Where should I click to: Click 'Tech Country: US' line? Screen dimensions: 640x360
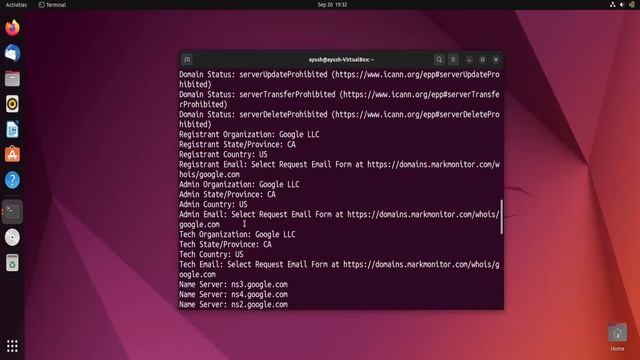(x=211, y=254)
